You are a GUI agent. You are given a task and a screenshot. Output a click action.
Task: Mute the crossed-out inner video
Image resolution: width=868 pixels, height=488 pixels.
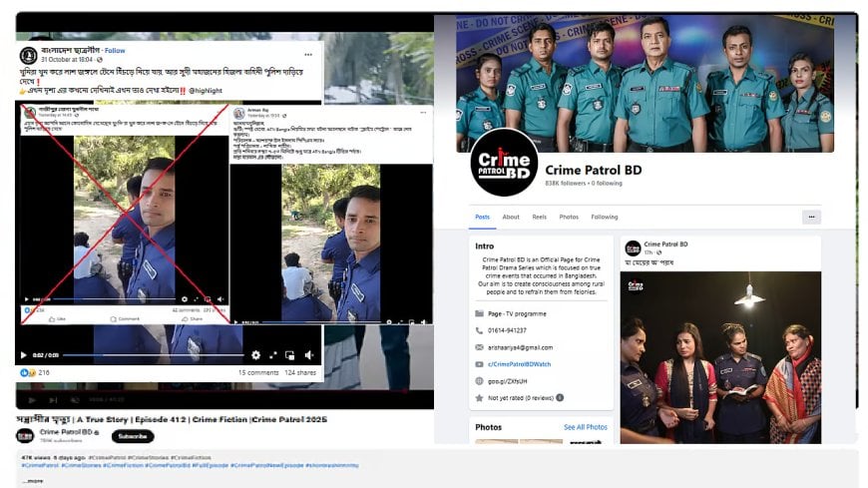(x=220, y=299)
